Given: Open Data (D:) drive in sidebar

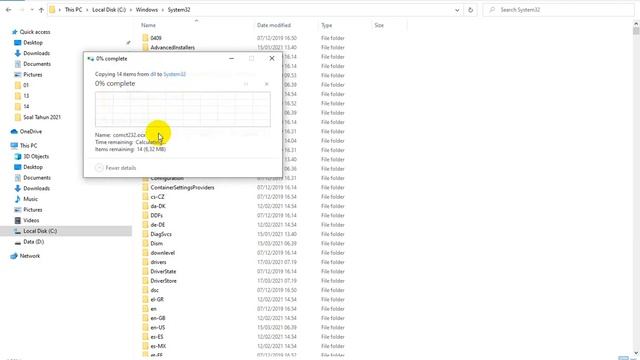Looking at the screenshot, I should (x=33, y=242).
